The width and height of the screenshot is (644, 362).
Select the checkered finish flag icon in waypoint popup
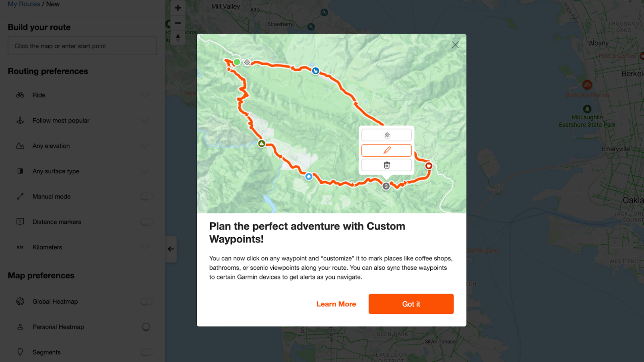386,135
